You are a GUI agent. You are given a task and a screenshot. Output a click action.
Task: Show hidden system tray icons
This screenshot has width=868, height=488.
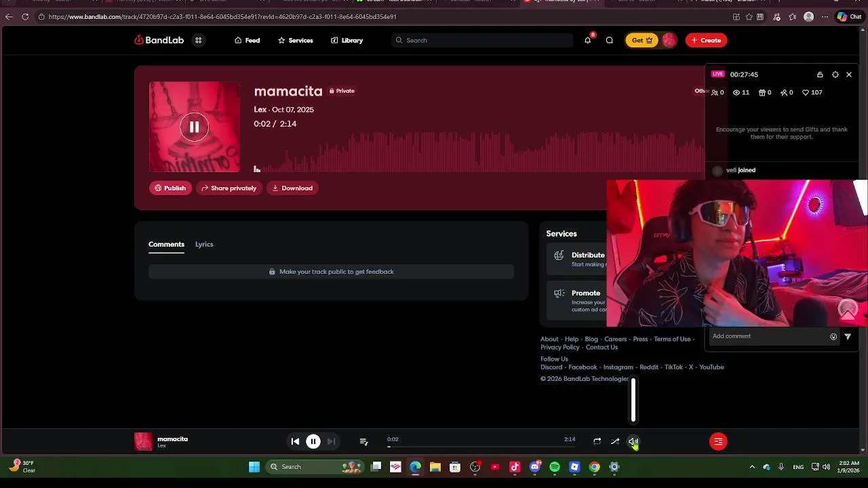click(x=752, y=466)
